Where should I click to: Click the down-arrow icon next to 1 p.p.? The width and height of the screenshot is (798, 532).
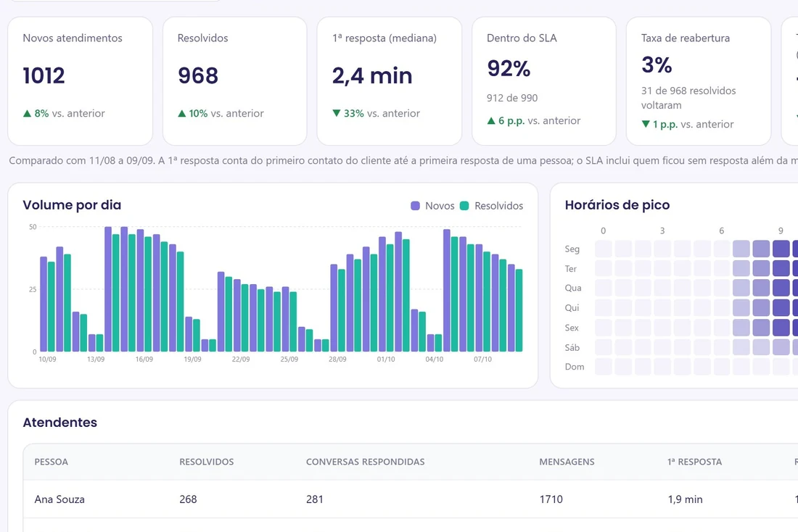pos(646,124)
